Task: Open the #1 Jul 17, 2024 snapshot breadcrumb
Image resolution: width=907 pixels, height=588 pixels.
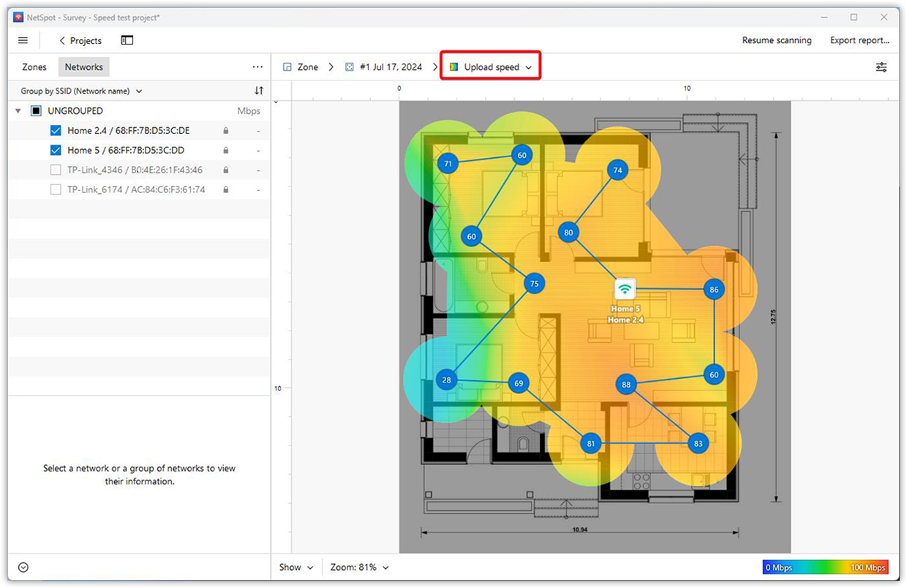Action: [390, 66]
